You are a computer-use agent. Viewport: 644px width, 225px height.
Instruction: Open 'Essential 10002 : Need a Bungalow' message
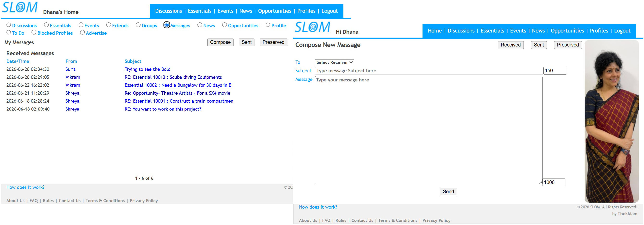tap(178, 86)
